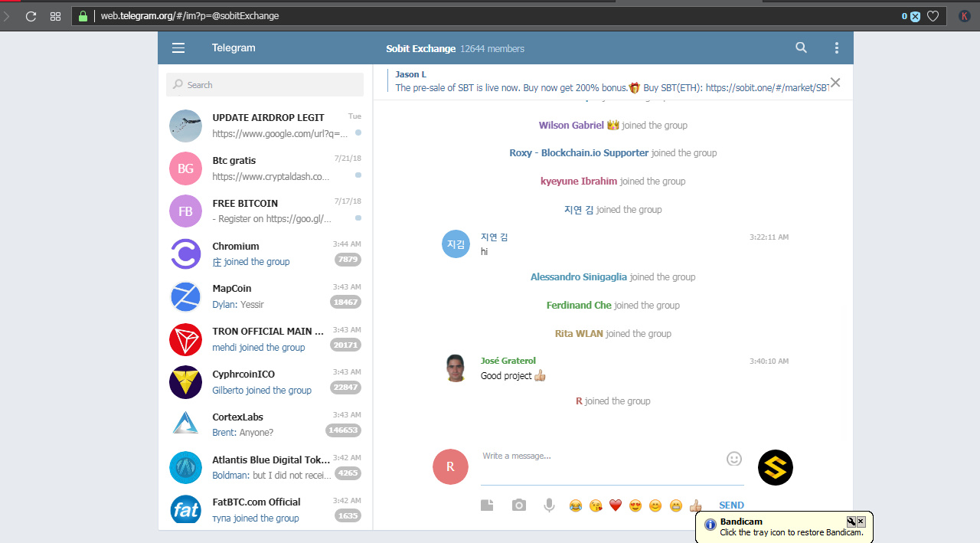The image size is (980, 543).
Task: Click the 7879 unread badge on Chromium
Action: point(348,260)
